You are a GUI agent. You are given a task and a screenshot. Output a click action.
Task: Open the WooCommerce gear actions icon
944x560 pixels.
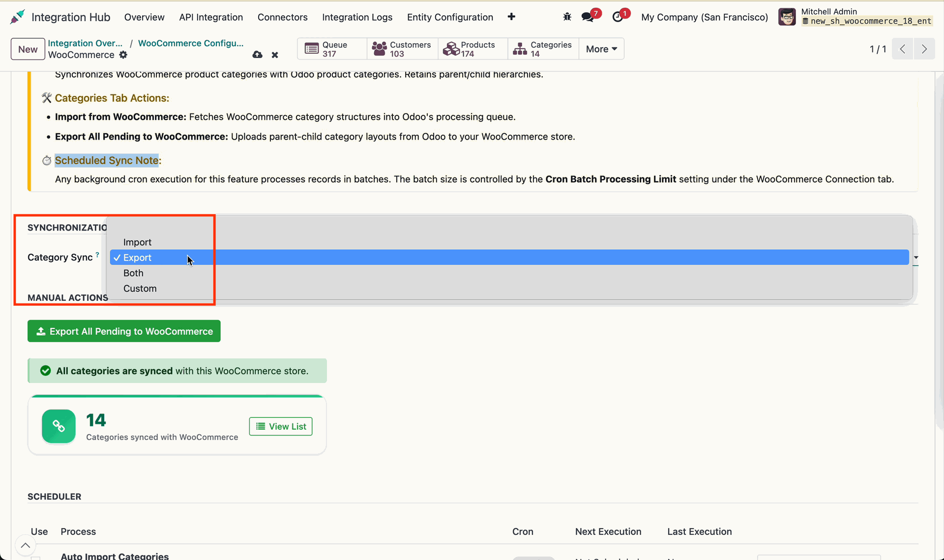[123, 55]
